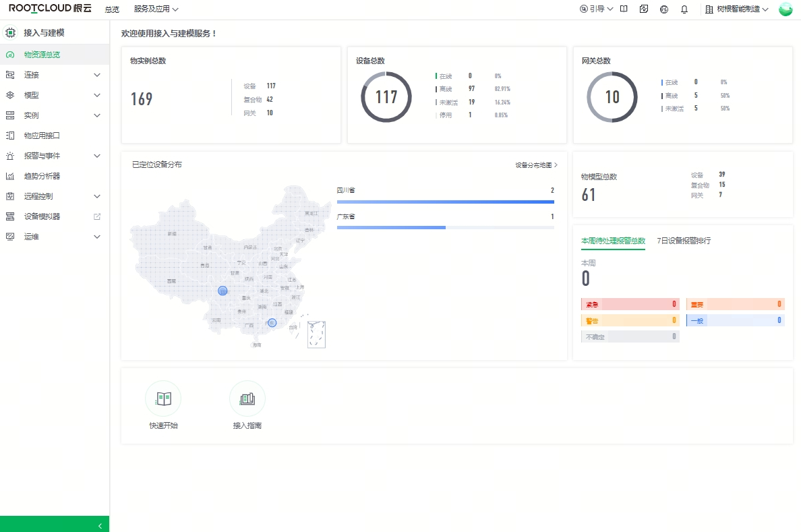801x532 pixels.
Task: Open the 树根智能制造 organization dropdown
Action: [737, 9]
